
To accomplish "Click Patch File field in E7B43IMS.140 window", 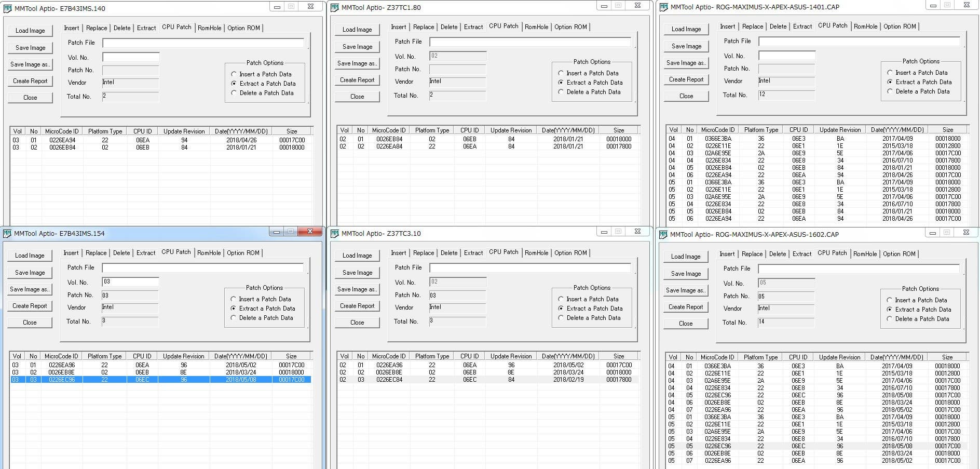I will click(x=203, y=43).
